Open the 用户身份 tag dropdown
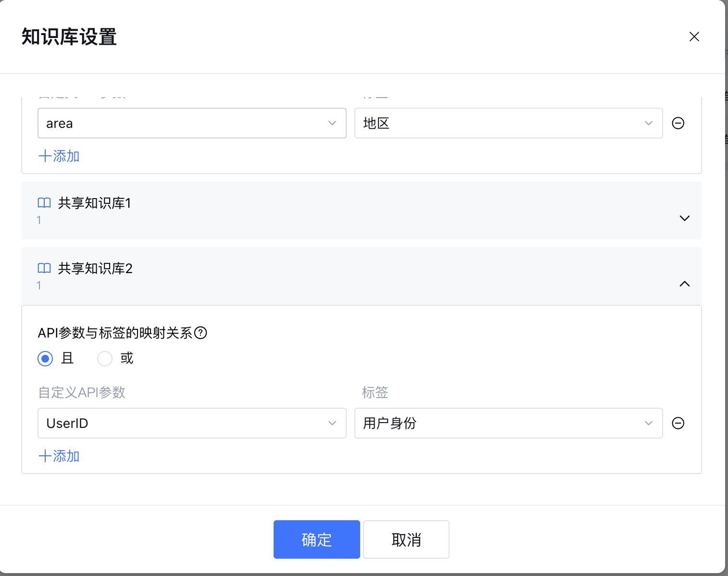 (x=508, y=423)
